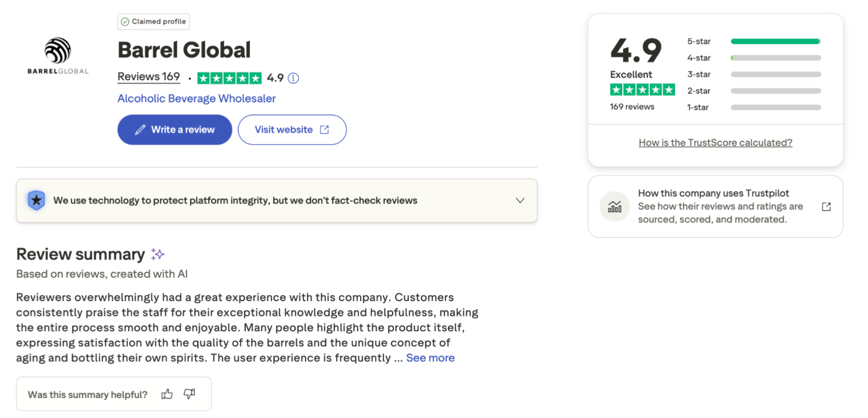Click the 3-star rating progress bar
Screen dimensions: 868x418
coord(775,74)
